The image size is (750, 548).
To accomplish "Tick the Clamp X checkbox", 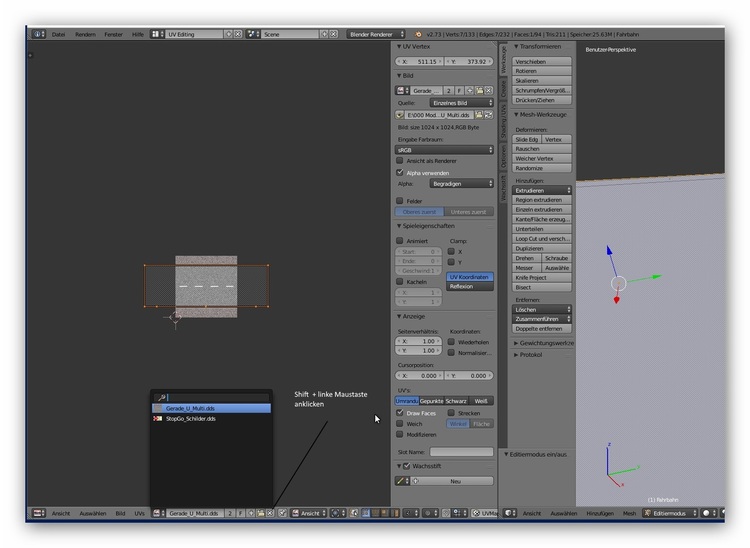I will point(451,251).
